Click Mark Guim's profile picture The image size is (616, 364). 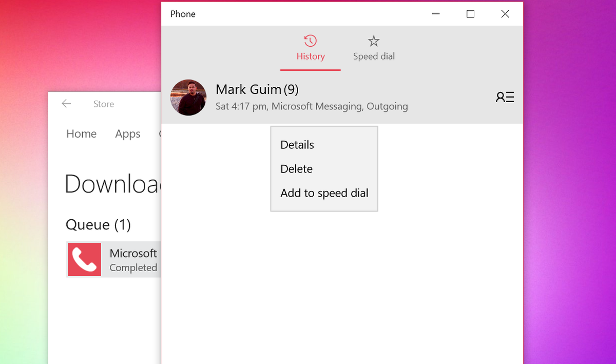(x=188, y=98)
